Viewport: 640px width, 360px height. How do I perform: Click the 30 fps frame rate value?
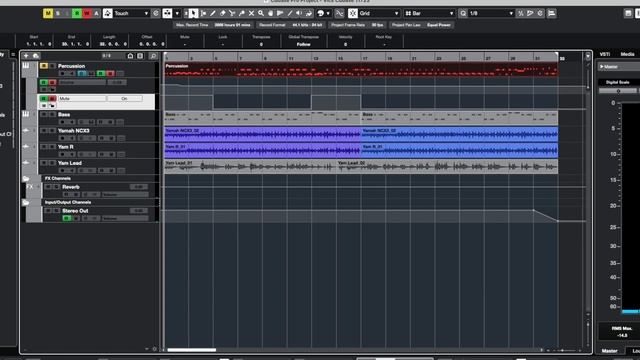378,25
